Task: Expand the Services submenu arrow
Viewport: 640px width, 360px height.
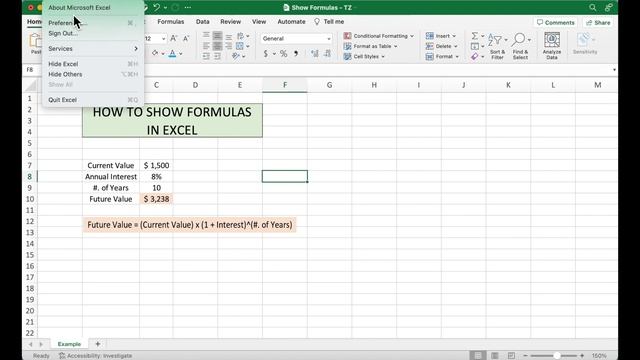Action: pyautogui.click(x=136, y=49)
